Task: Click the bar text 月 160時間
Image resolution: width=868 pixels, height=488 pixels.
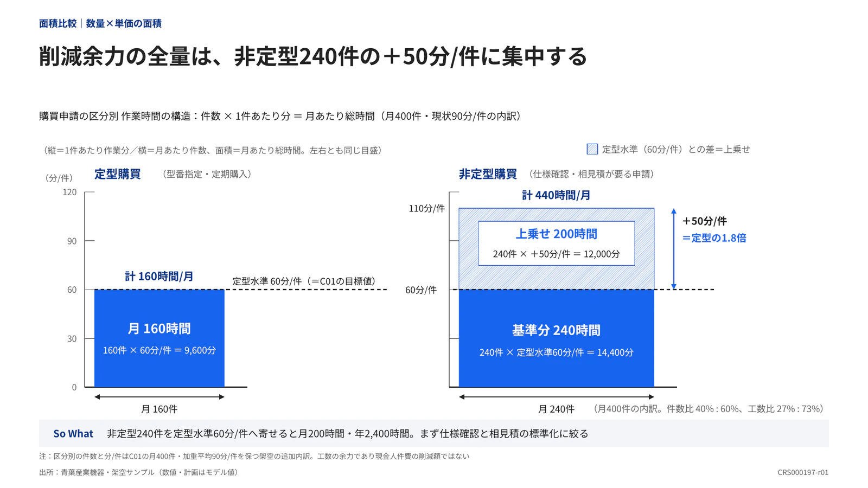Action: point(159,329)
